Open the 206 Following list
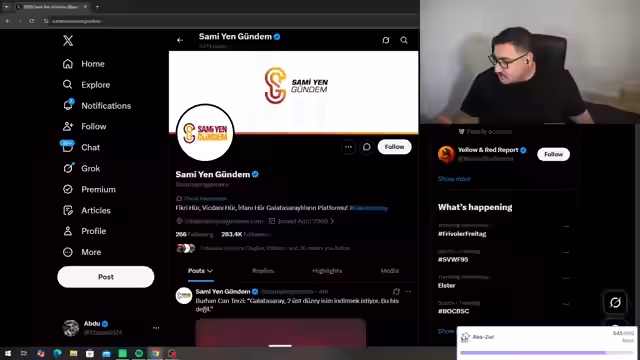 tap(194, 234)
